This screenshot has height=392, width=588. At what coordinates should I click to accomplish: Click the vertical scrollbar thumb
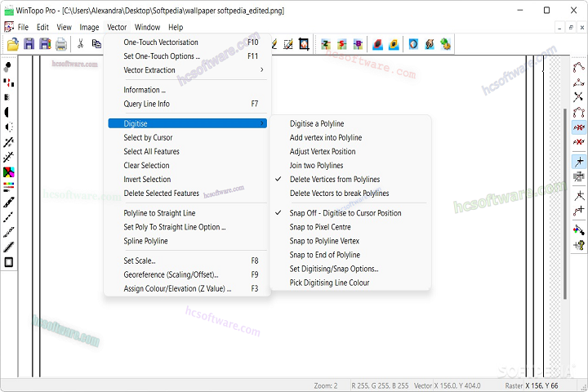[x=565, y=203]
